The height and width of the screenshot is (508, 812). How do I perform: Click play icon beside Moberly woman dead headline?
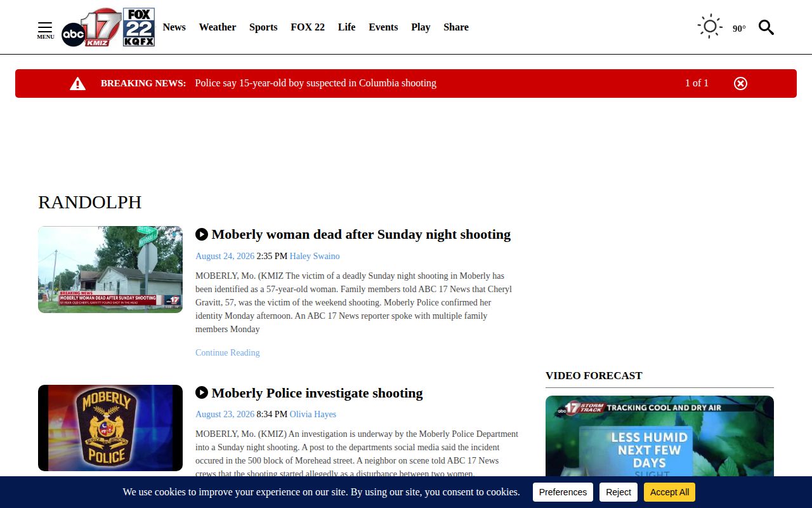202,234
